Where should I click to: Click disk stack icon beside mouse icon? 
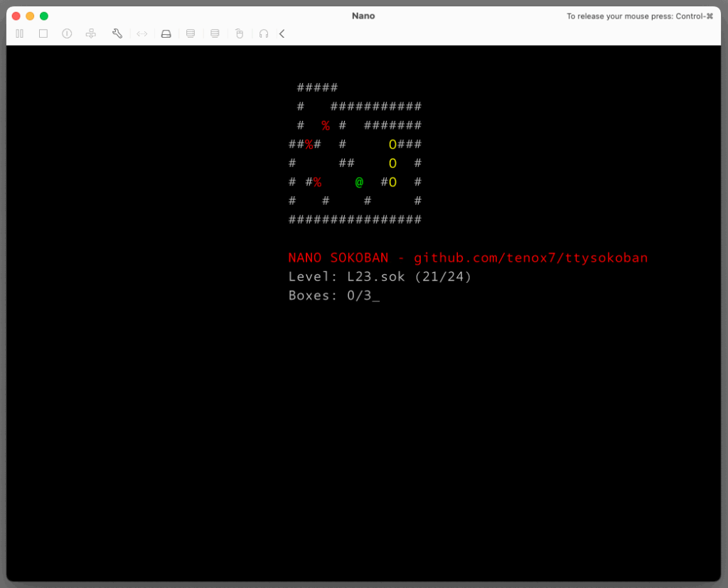point(215,33)
